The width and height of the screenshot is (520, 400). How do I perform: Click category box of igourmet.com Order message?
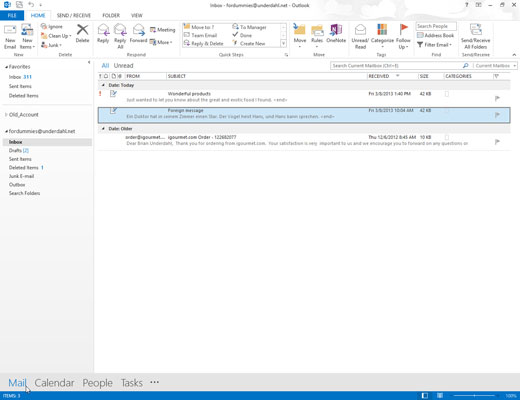447,137
